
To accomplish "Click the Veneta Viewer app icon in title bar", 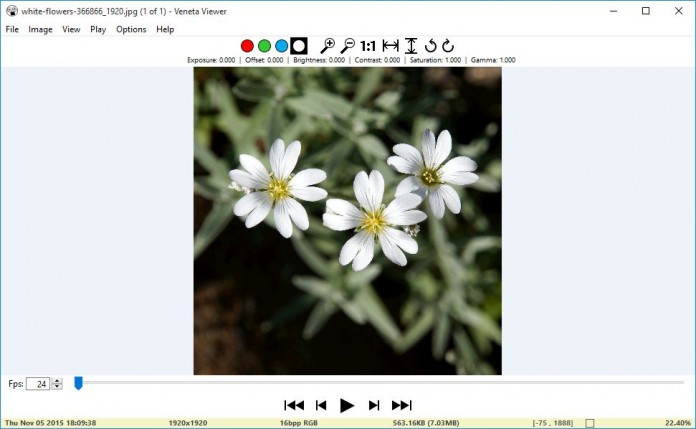I will click(x=12, y=11).
